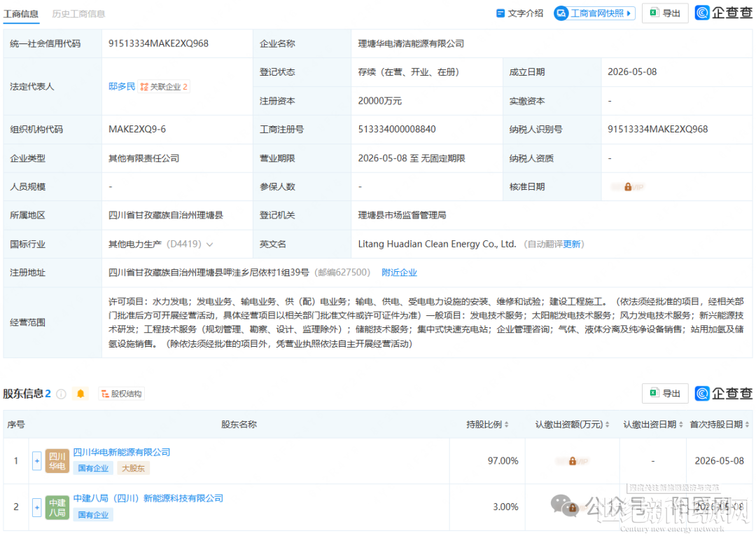Click the orange bell alert icon
This screenshot has width=756, height=536.
(x=80, y=394)
